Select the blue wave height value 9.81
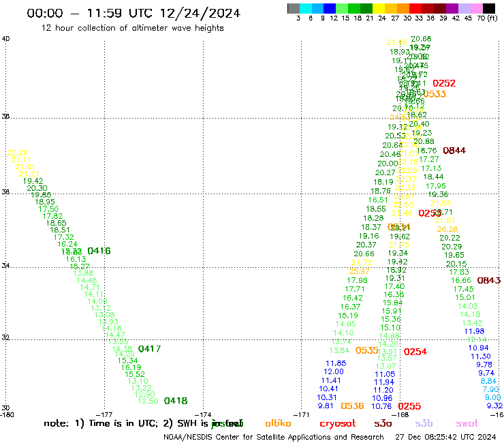The height and width of the screenshot is (443, 504). point(326,406)
